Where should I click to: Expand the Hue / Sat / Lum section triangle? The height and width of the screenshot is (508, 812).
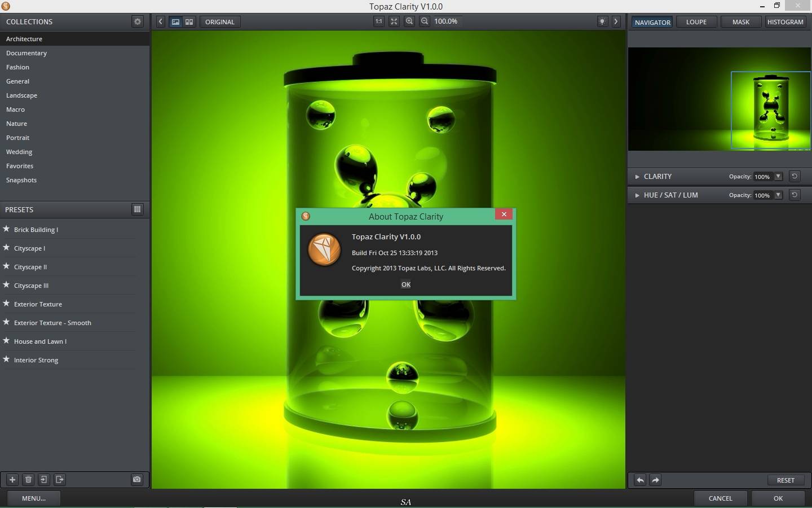pos(637,195)
